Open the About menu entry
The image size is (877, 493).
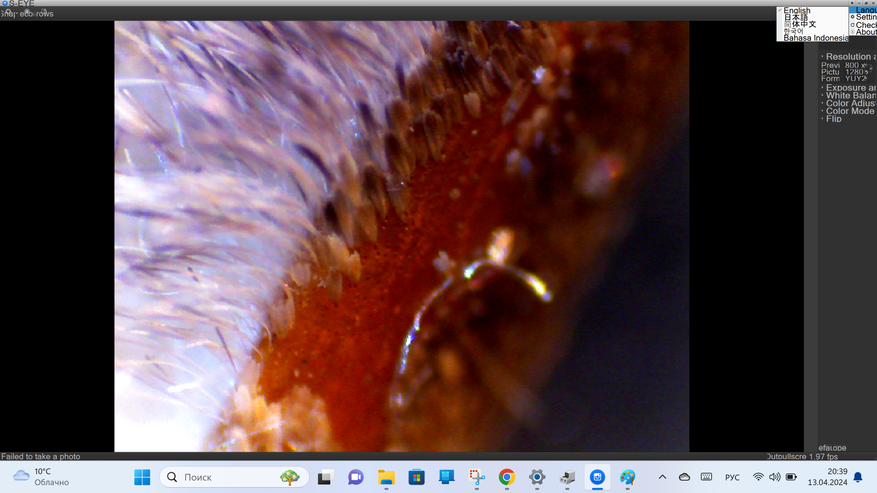click(x=863, y=32)
